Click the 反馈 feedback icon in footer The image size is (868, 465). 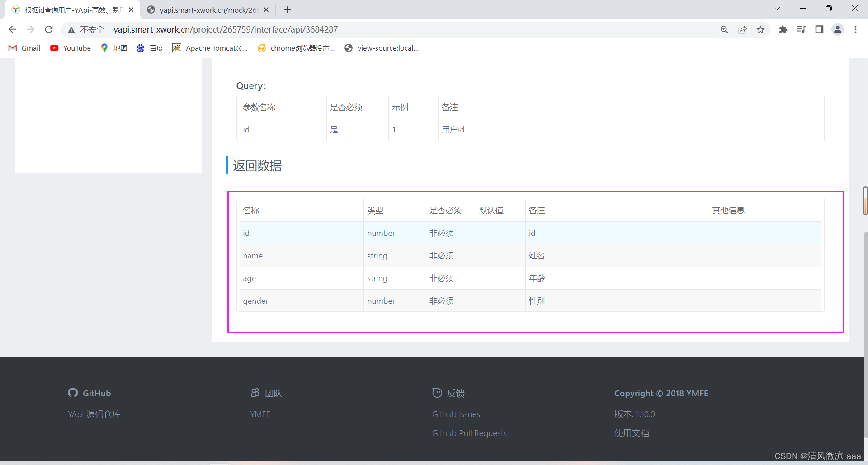pyautogui.click(x=437, y=393)
